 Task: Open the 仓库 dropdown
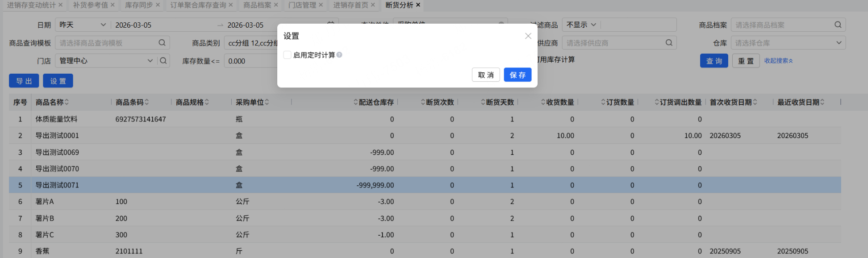[x=788, y=43]
